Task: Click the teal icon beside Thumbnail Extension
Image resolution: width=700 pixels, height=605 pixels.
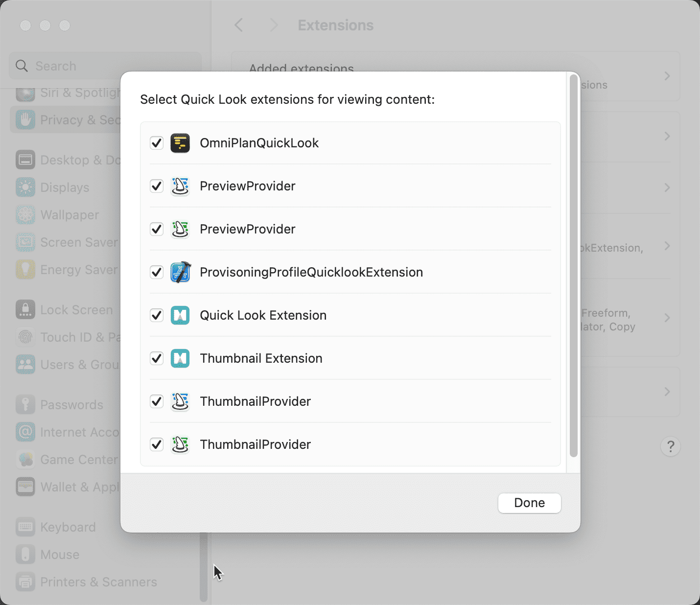Action: pos(180,358)
